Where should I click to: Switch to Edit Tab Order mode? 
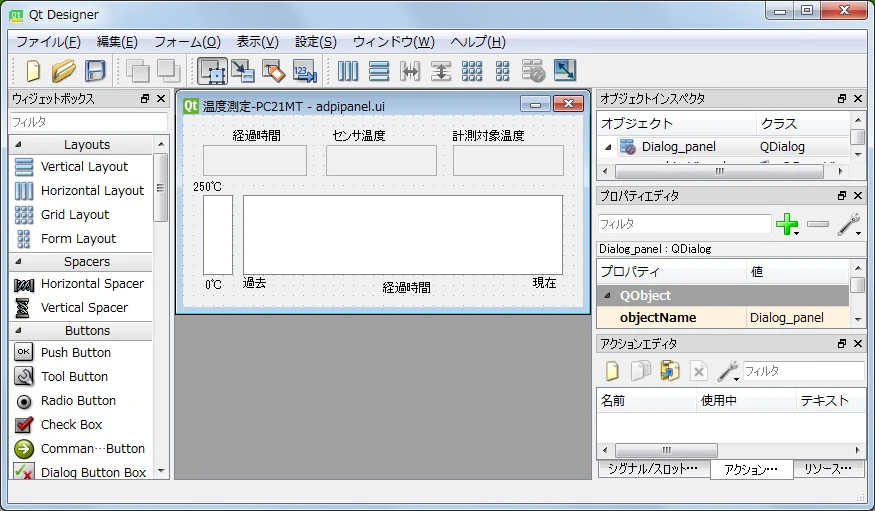pyautogui.click(x=305, y=71)
